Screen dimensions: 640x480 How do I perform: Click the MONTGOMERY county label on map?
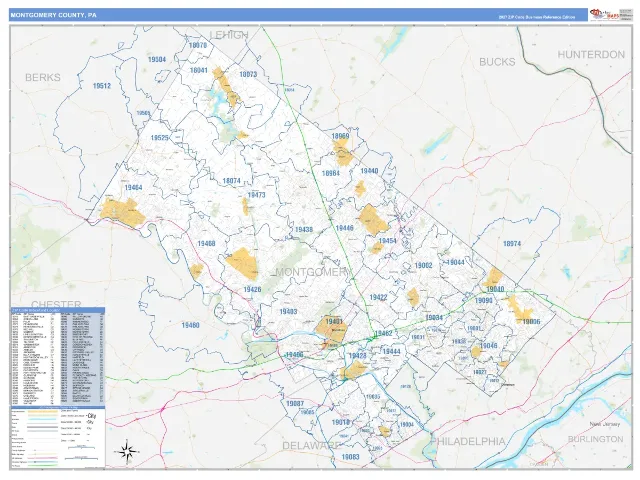[313, 272]
